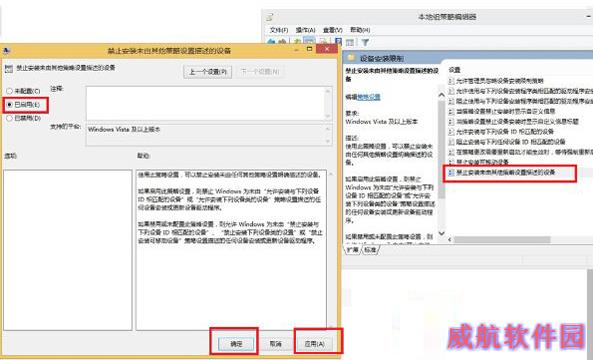Click inside the 注释 comment box
Screen dimensions: 593x360
(206, 104)
